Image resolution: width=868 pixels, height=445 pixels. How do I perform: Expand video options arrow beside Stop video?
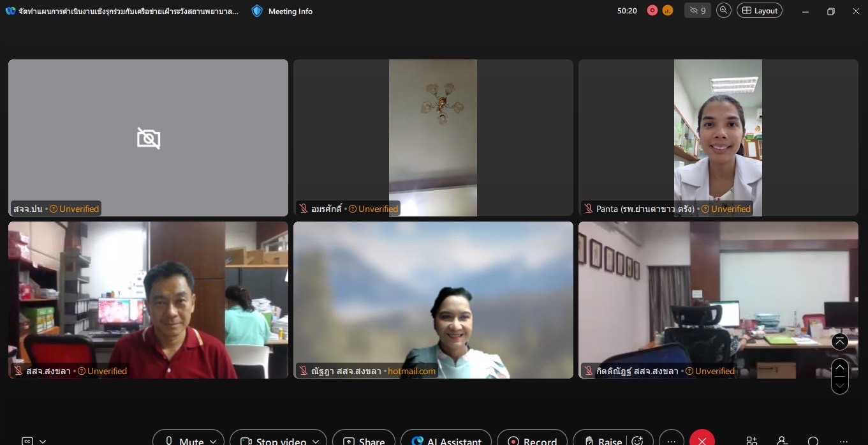[x=316, y=441]
